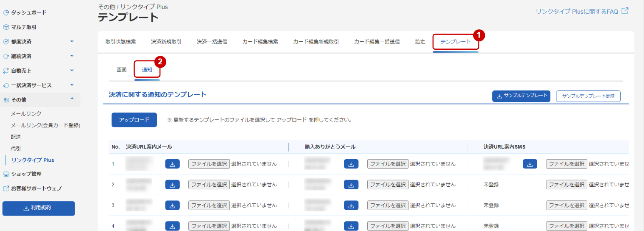This screenshot has height=231, width=644.
Task: Choose file for row 4 決済URL案内SMS
Action: (566, 226)
